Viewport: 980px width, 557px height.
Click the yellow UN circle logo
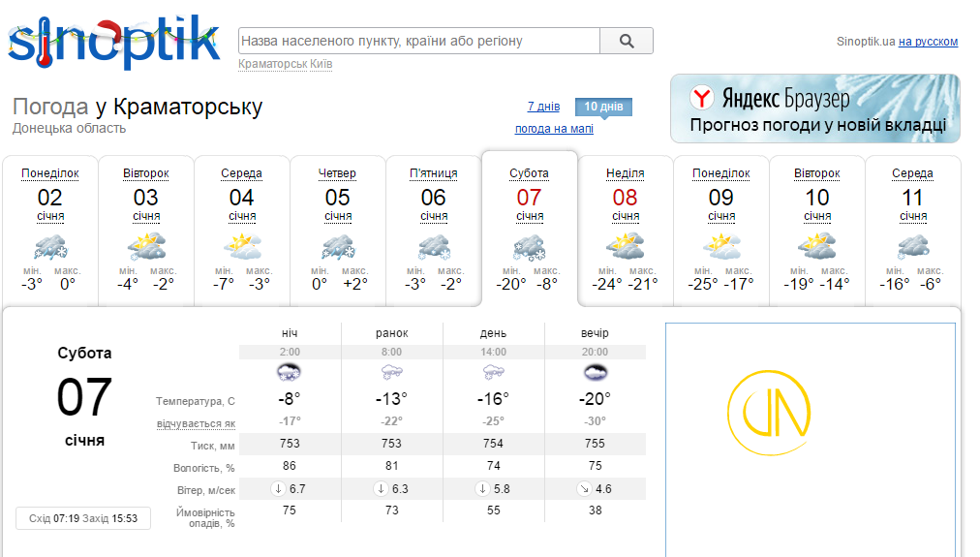pyautogui.click(x=769, y=414)
